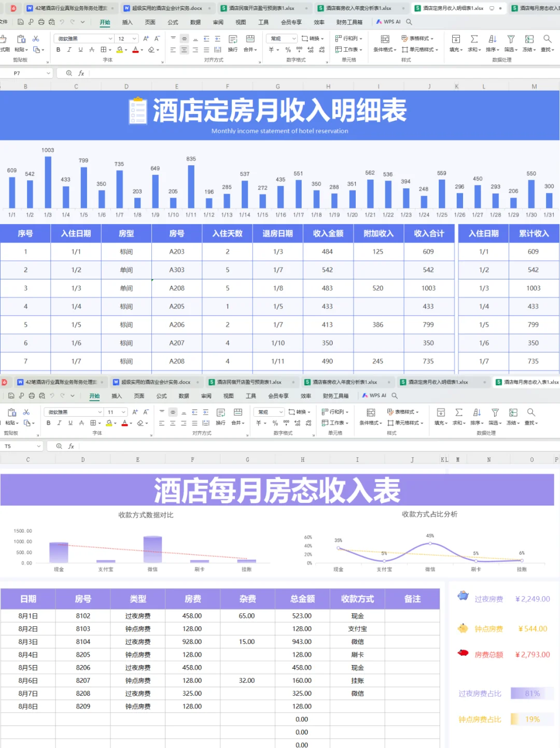The height and width of the screenshot is (748, 560).
Task: Toggle Italic in top window
Action: pyautogui.click(x=69, y=50)
